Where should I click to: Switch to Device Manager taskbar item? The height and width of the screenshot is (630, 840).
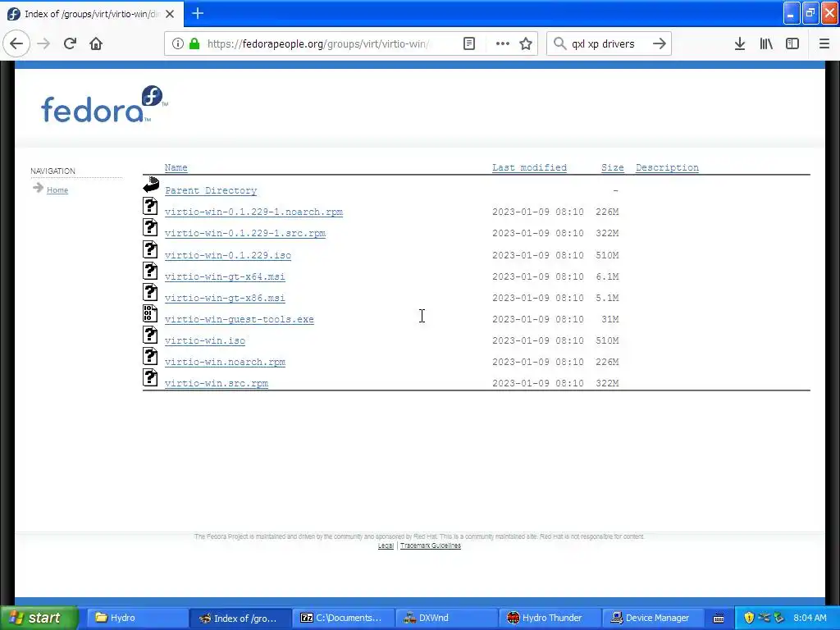point(653,618)
